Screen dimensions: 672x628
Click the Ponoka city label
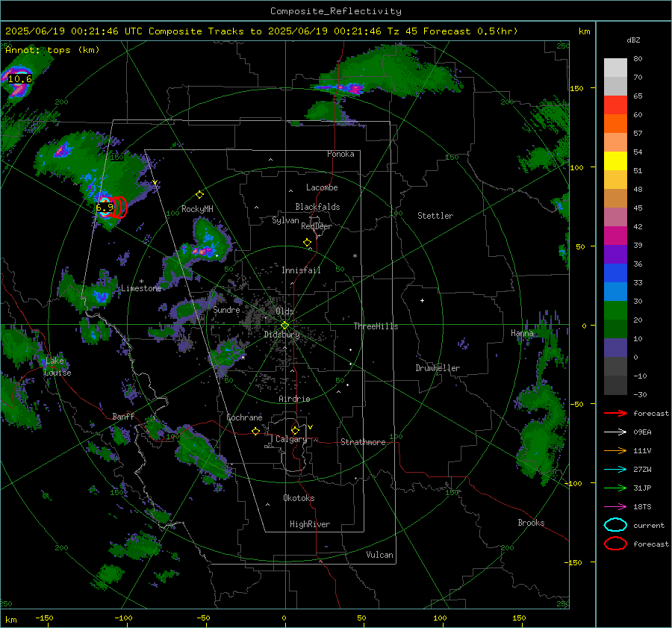(x=340, y=154)
